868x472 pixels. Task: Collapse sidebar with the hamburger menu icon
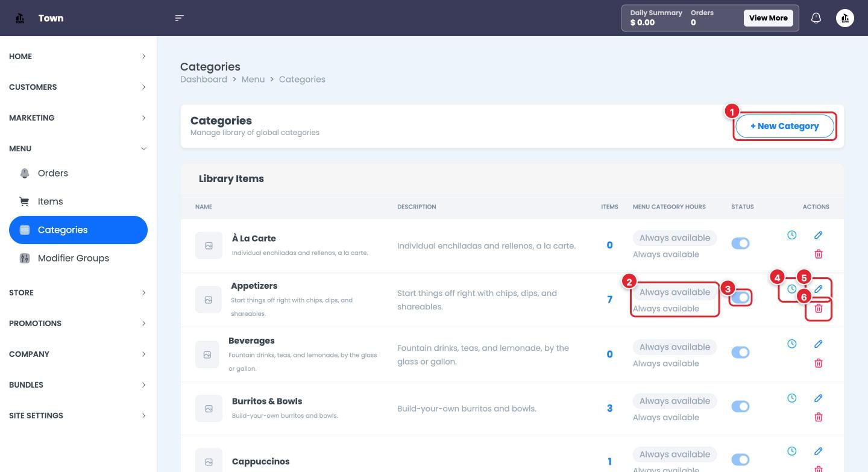[179, 18]
